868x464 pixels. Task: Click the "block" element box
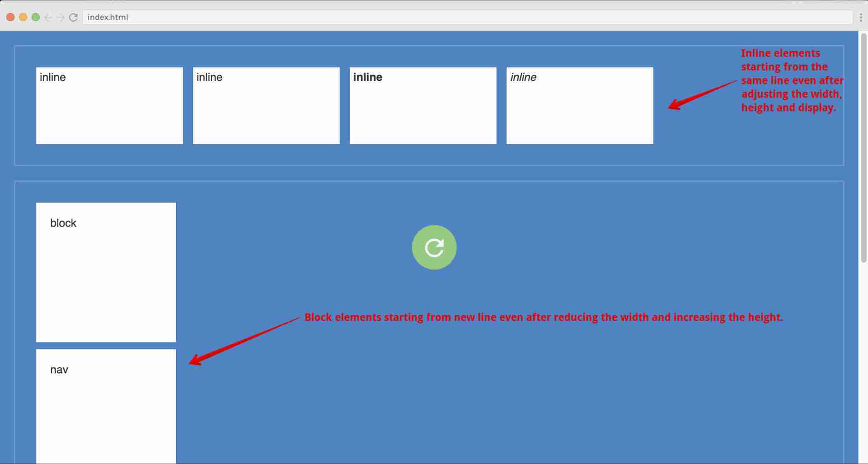pos(106,272)
